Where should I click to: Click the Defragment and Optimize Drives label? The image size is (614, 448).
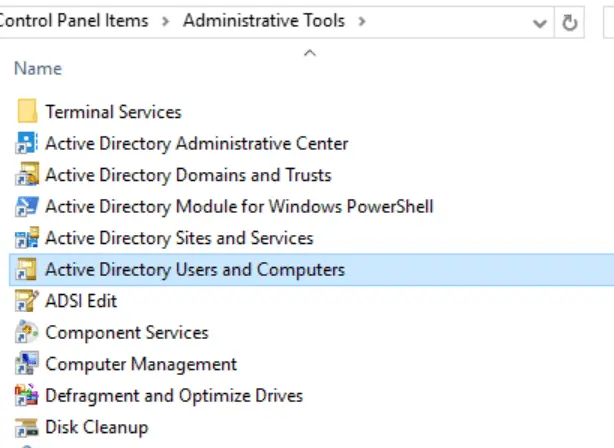coord(174,396)
